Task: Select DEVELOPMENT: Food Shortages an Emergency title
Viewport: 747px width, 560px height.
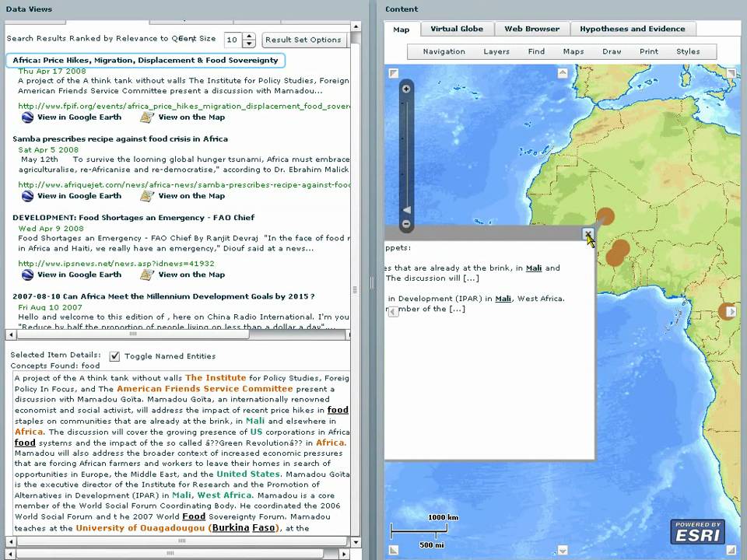Action: [x=133, y=218]
